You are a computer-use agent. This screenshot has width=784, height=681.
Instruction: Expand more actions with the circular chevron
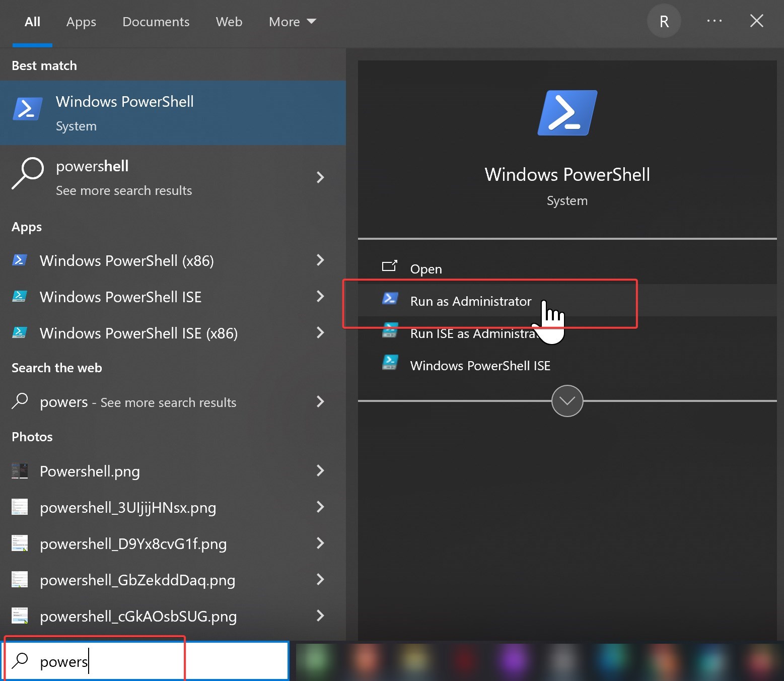coord(567,401)
